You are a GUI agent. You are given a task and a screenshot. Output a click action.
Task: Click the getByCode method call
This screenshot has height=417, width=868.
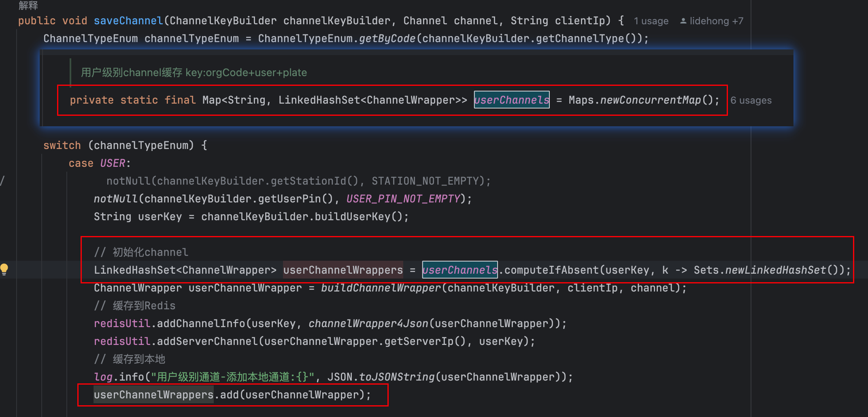(x=387, y=38)
